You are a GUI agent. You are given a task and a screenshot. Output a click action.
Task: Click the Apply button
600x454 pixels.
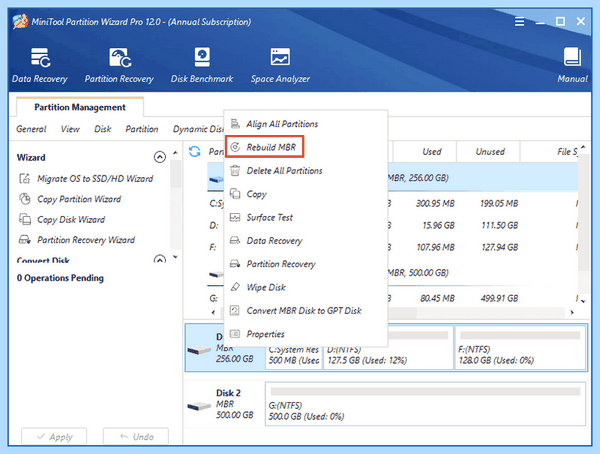tap(54, 436)
